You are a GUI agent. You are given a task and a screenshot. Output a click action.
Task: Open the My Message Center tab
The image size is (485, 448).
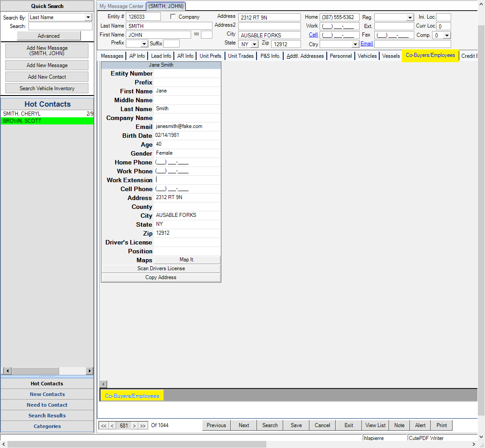pos(121,6)
